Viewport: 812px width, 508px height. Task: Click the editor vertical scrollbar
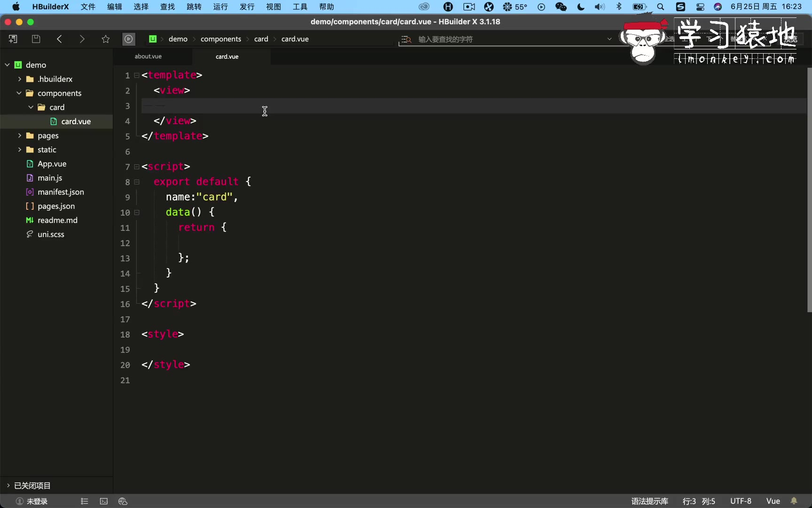click(x=809, y=188)
